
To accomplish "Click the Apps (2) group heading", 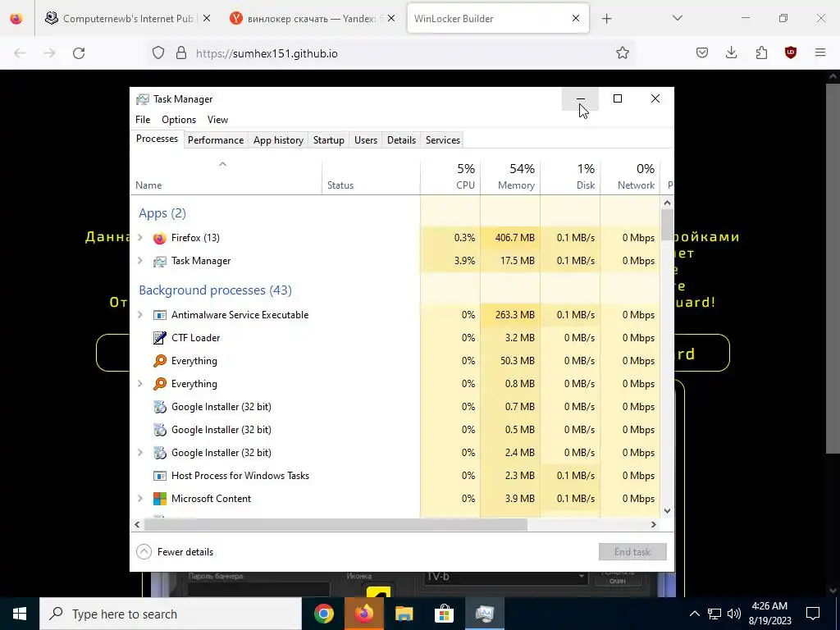I will coord(162,213).
